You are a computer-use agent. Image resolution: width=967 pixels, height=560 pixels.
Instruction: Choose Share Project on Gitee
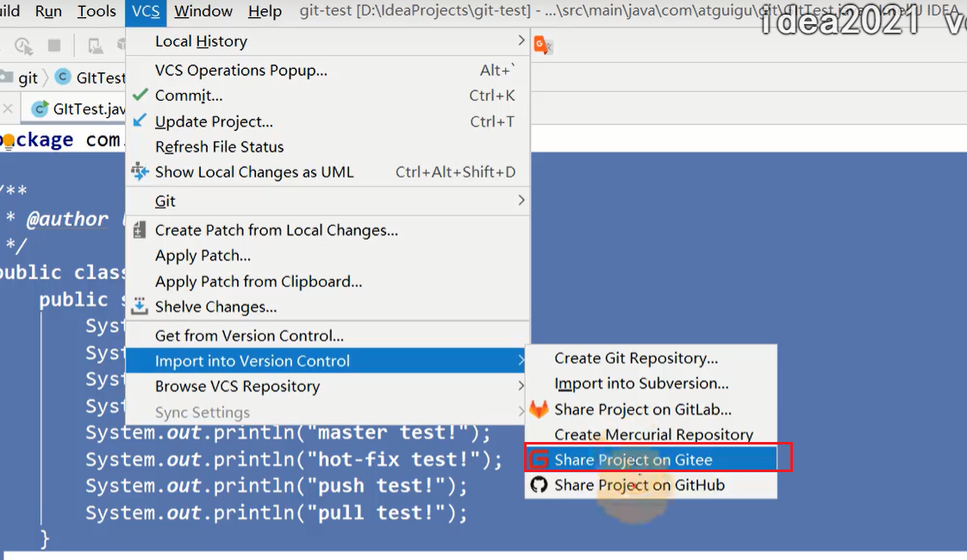(651, 459)
